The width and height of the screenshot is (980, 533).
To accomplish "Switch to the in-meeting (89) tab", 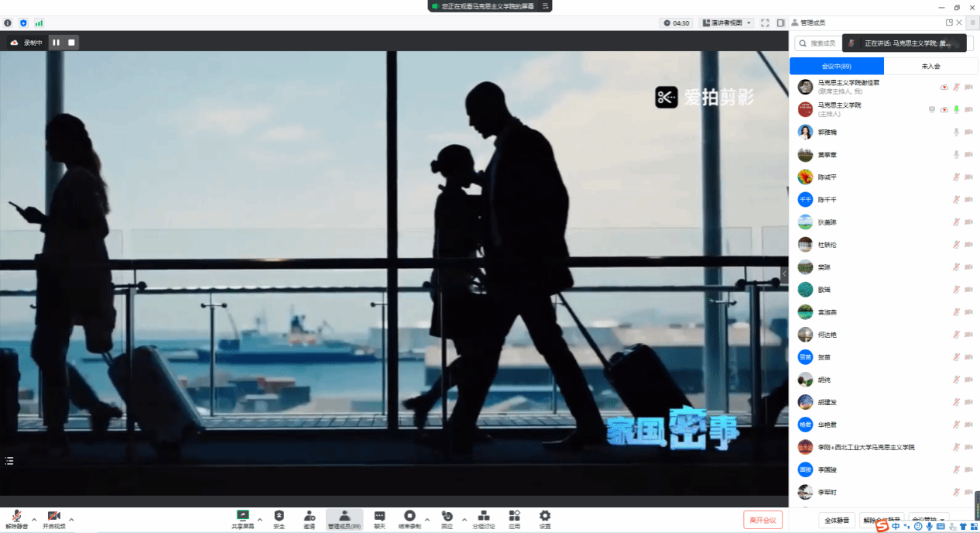I will pyautogui.click(x=836, y=67).
